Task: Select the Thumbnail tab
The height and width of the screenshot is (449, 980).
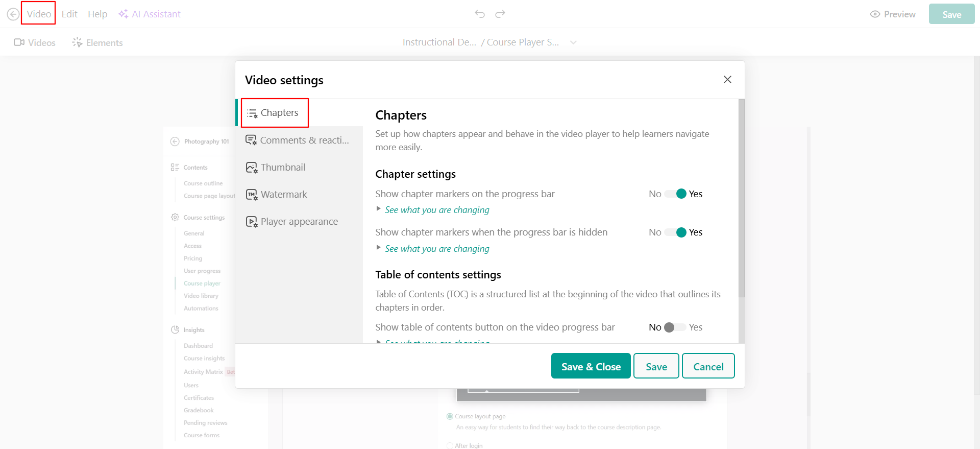Action: (x=299, y=167)
